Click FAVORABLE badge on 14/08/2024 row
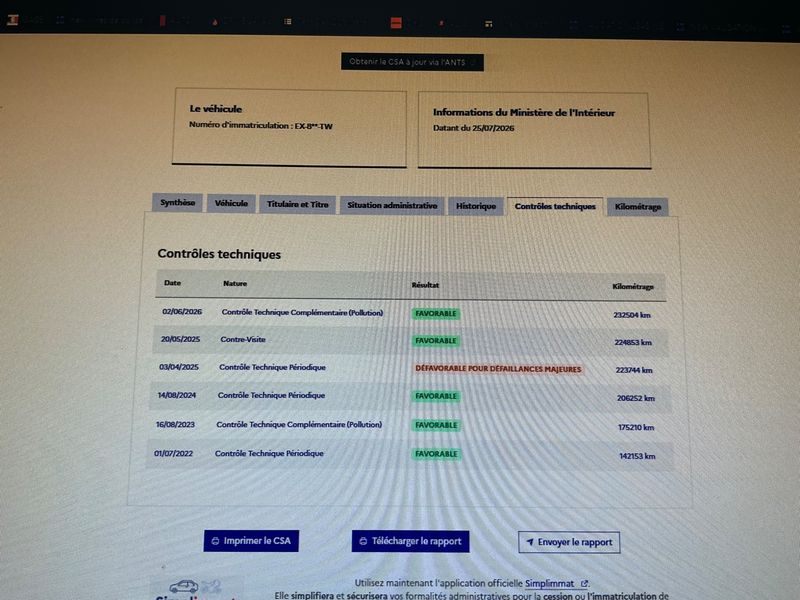Viewport: 800px width, 600px height. (x=436, y=396)
